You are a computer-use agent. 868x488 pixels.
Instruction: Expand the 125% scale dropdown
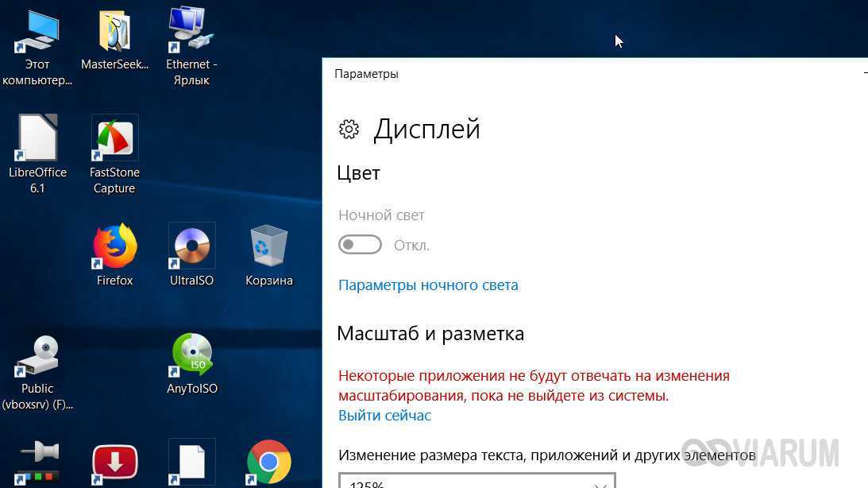tap(476, 482)
